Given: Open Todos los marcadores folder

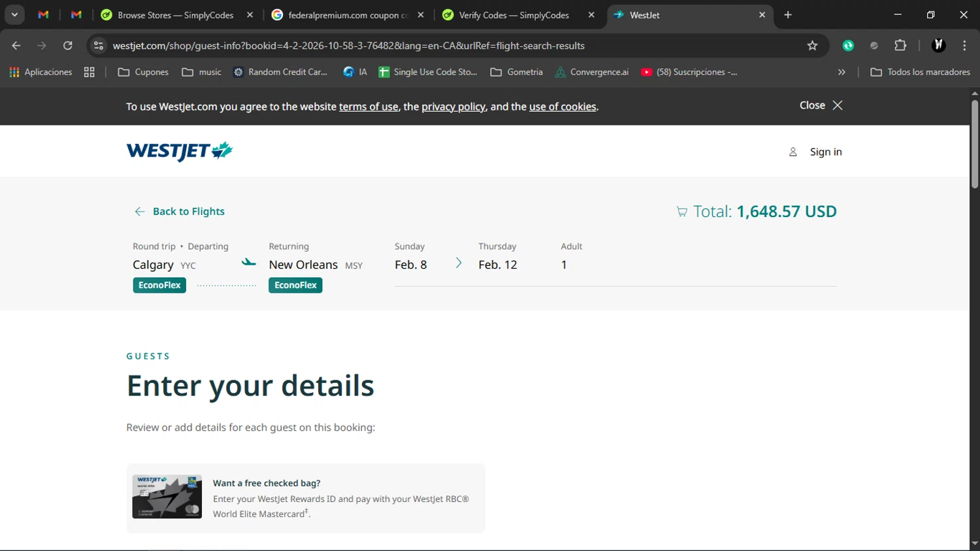Looking at the screenshot, I should (x=920, y=72).
